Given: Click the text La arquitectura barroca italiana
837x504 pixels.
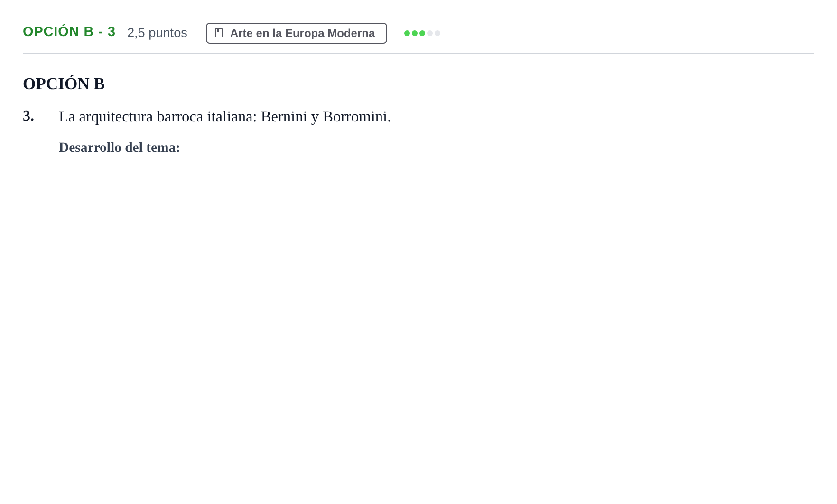Looking at the screenshot, I should 158,117.
